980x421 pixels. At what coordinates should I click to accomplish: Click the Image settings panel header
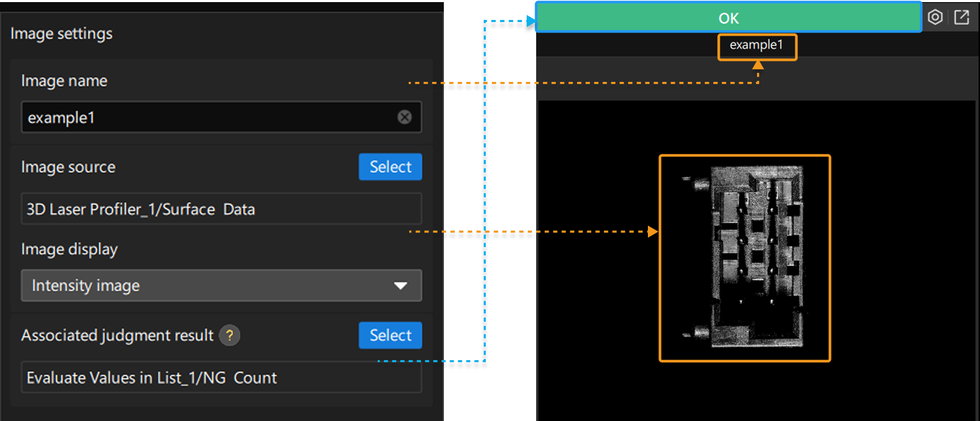[x=61, y=33]
